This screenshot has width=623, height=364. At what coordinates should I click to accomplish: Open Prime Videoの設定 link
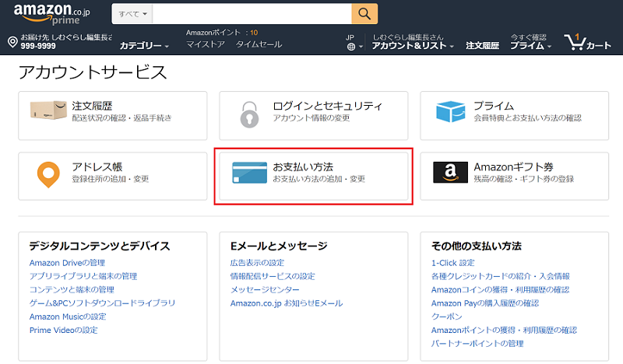(63, 331)
